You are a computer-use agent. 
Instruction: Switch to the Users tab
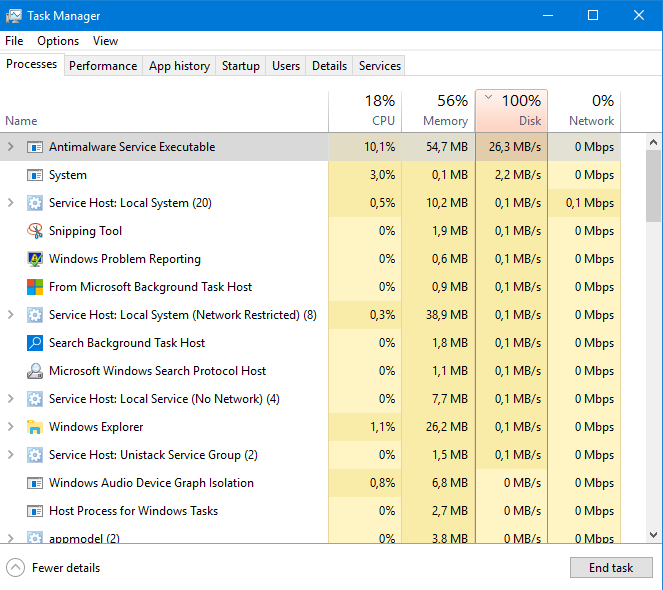click(286, 66)
